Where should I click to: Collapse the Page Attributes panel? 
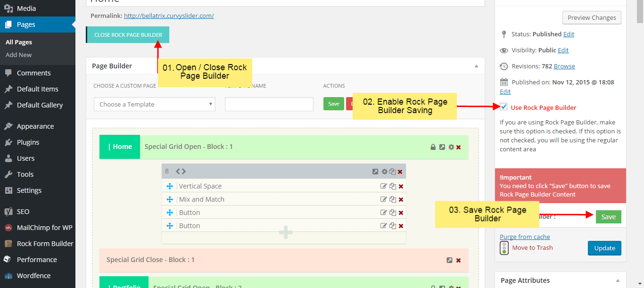coord(618,280)
